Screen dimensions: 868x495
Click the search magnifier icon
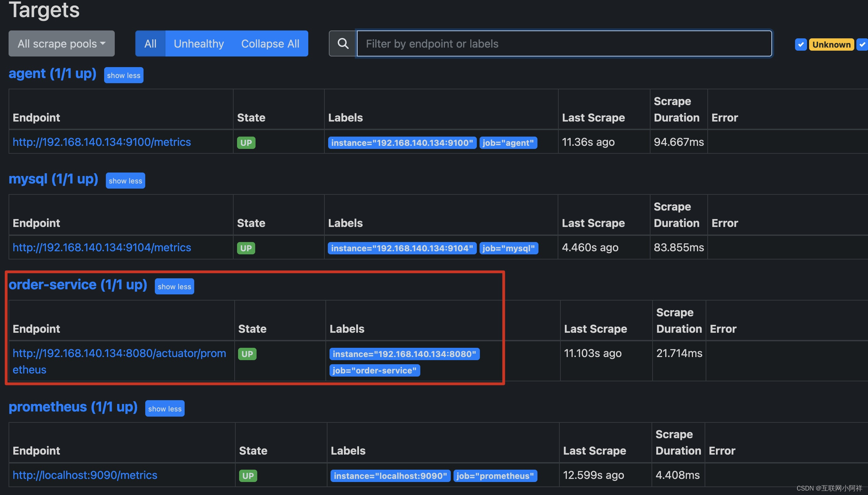[343, 43]
